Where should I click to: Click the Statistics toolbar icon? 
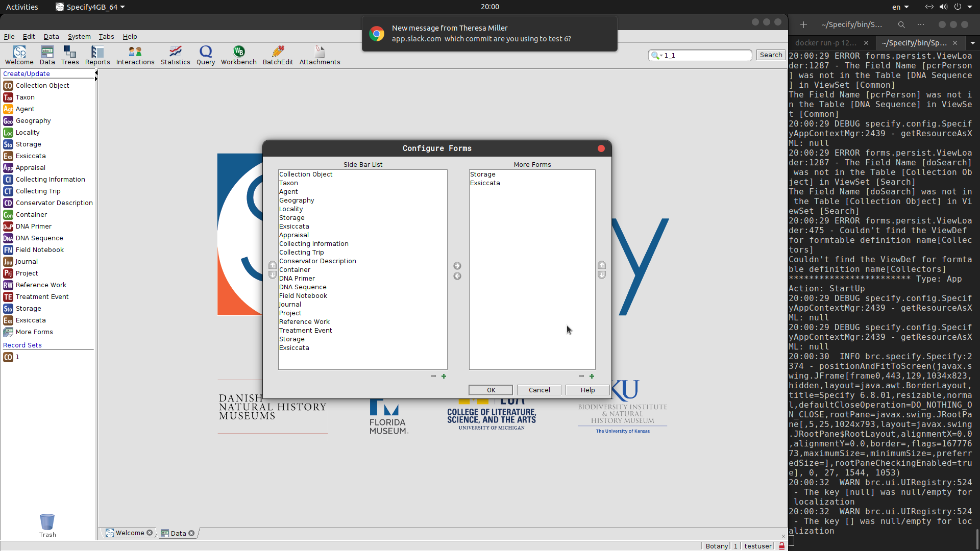coord(175,55)
